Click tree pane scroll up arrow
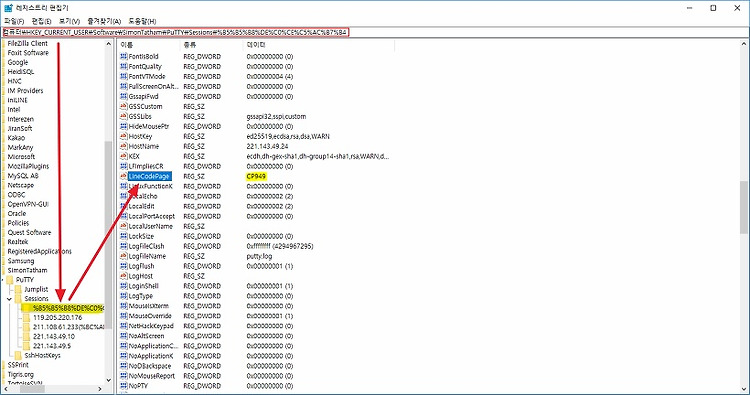 pyautogui.click(x=109, y=44)
